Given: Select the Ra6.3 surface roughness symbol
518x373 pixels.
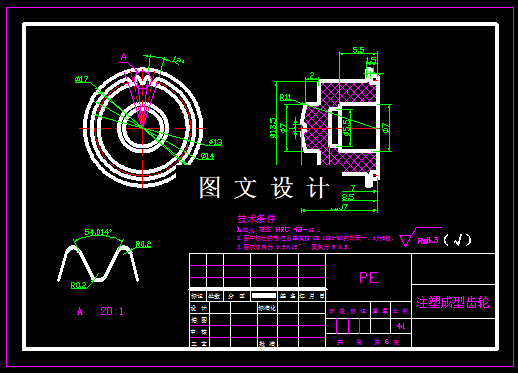Looking at the screenshot, I should (421, 237).
